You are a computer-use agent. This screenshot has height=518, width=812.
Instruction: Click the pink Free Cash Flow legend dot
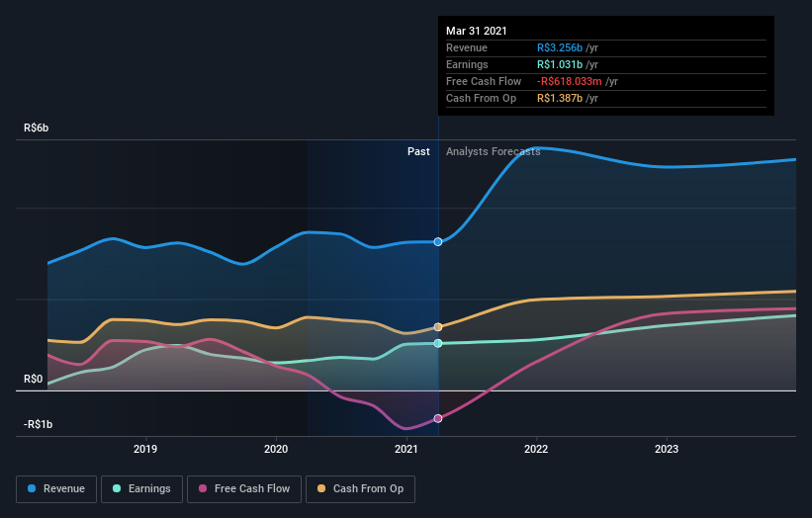[x=203, y=488]
